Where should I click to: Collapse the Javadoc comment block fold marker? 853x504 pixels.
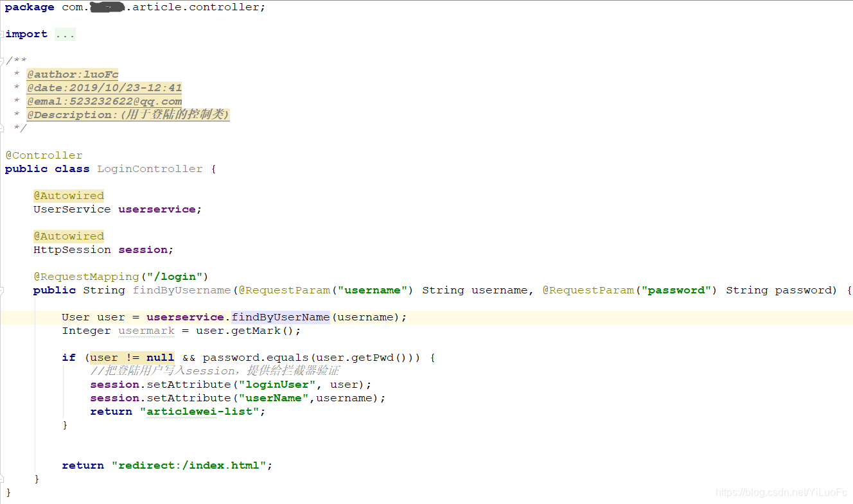pyautogui.click(x=2, y=61)
